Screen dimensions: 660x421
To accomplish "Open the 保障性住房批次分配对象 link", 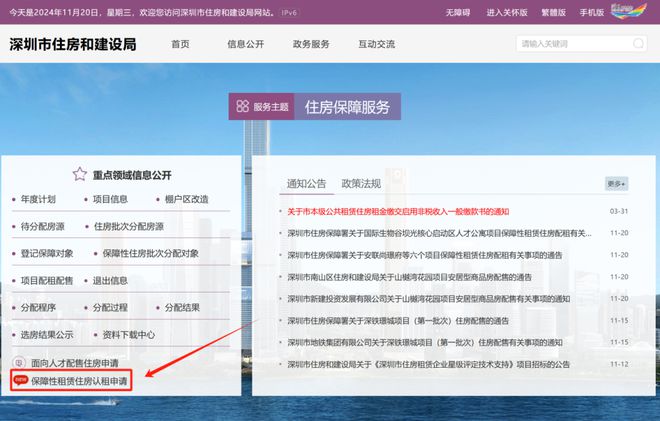I will click(150, 253).
